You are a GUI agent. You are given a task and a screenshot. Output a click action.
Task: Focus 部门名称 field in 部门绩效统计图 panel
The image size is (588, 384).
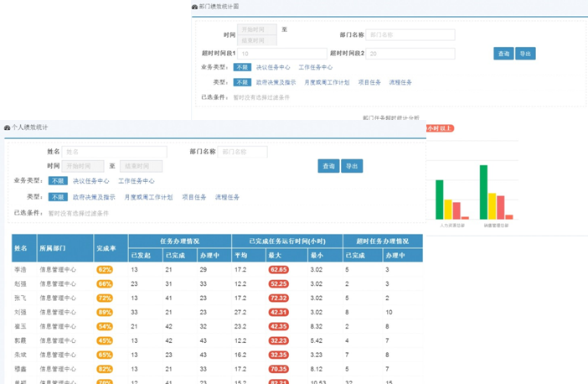click(410, 35)
